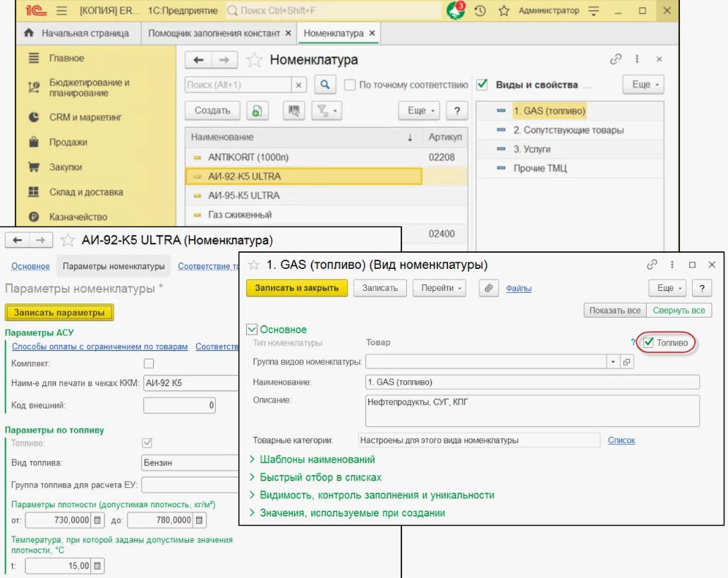Viewport: 728px width, 578px height.
Task: Open notifications bell with badge 3
Action: [456, 10]
